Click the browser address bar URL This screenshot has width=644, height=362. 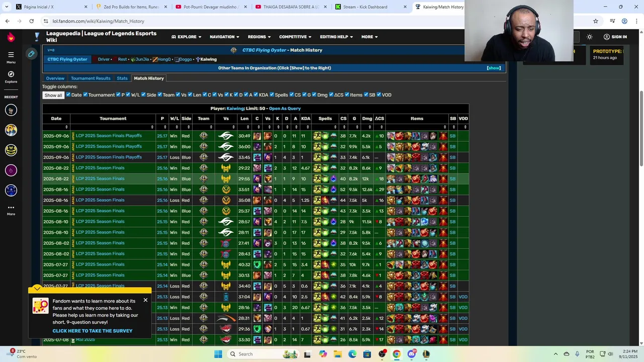[98, 21]
